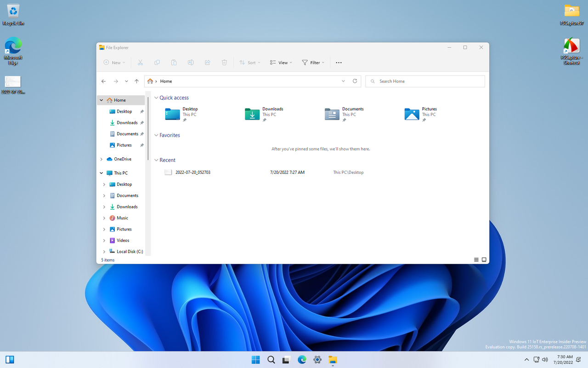Image resolution: width=588 pixels, height=368 pixels.
Task: Open the Sort dropdown menu
Action: (x=250, y=63)
